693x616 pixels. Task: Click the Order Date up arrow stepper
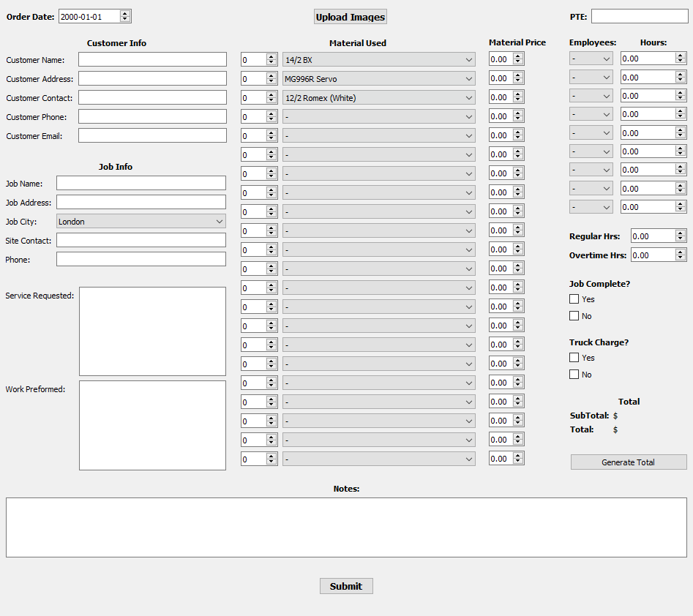[125, 13]
